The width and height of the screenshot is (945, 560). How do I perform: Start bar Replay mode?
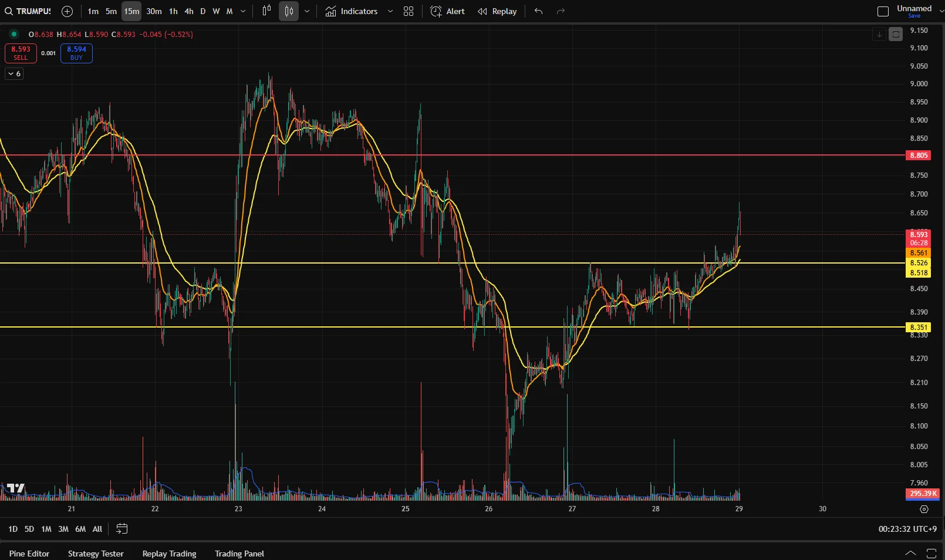(497, 11)
